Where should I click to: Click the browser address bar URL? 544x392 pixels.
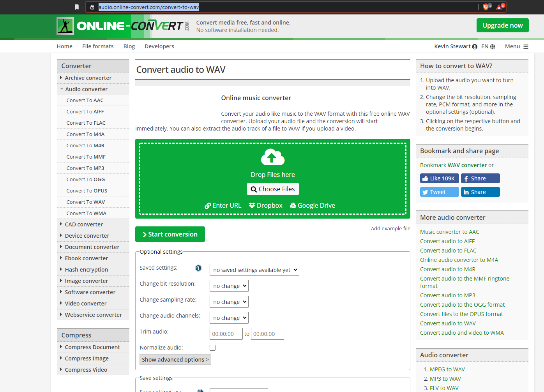tap(149, 7)
